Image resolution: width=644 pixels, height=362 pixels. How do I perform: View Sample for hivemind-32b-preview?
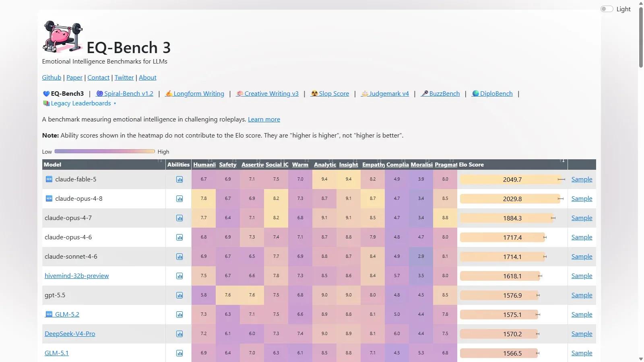(582, 276)
